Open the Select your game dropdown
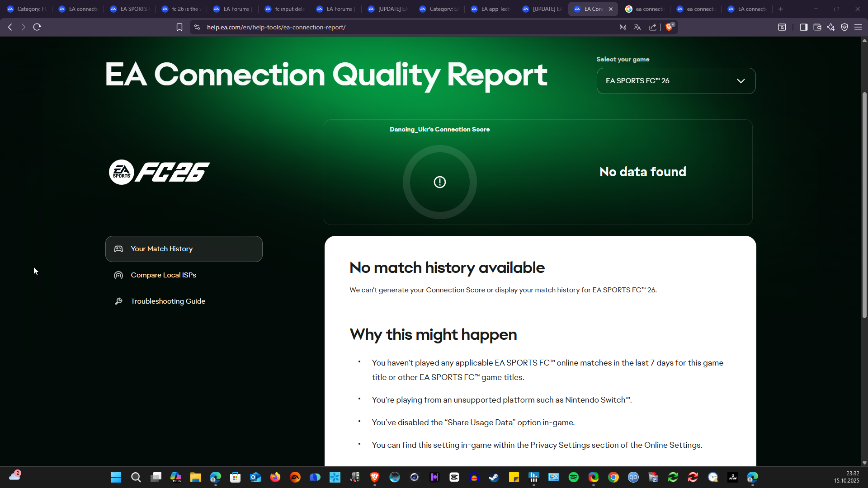This screenshot has width=868, height=488. pos(676,81)
